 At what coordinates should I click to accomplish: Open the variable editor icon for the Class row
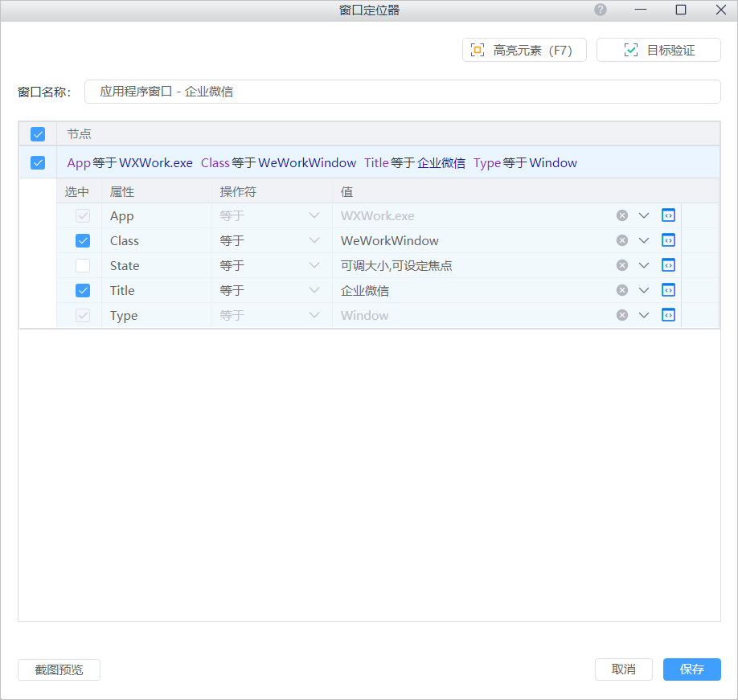tap(668, 240)
